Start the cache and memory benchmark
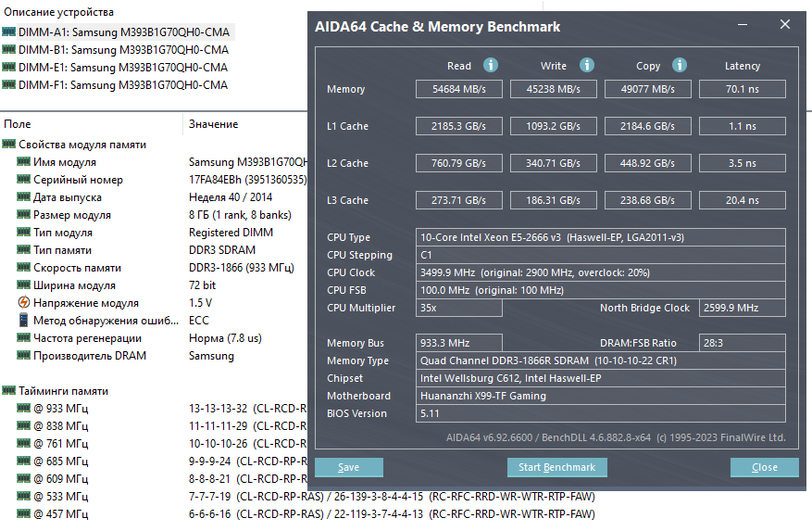The width and height of the screenshot is (812, 531). coord(556,467)
